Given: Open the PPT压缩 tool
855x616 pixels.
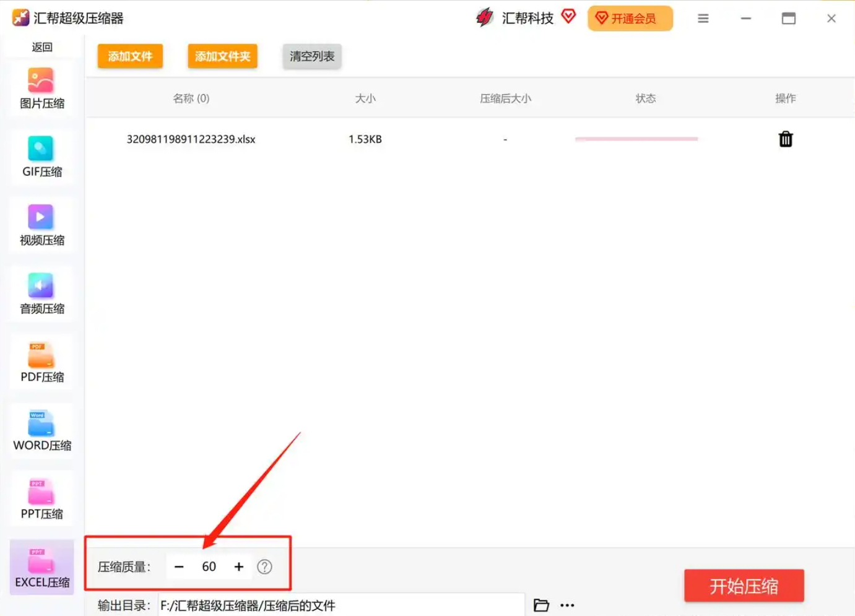Looking at the screenshot, I should (x=42, y=499).
